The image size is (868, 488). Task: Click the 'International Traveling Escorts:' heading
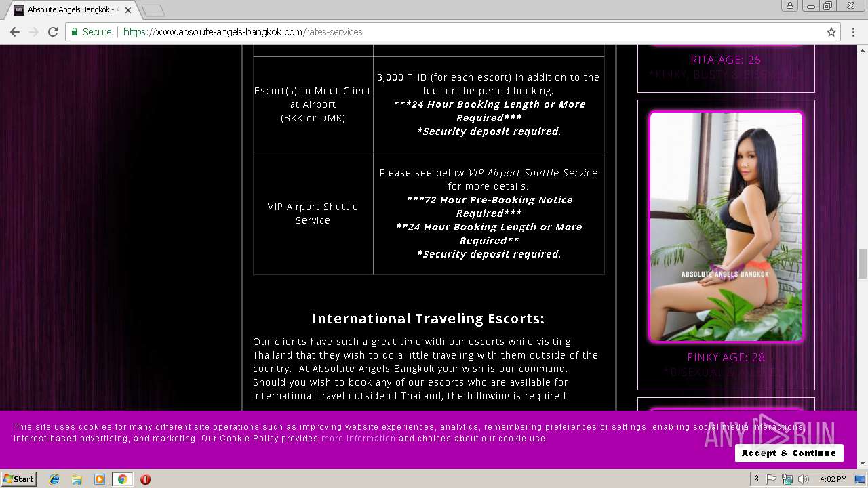[x=428, y=319]
